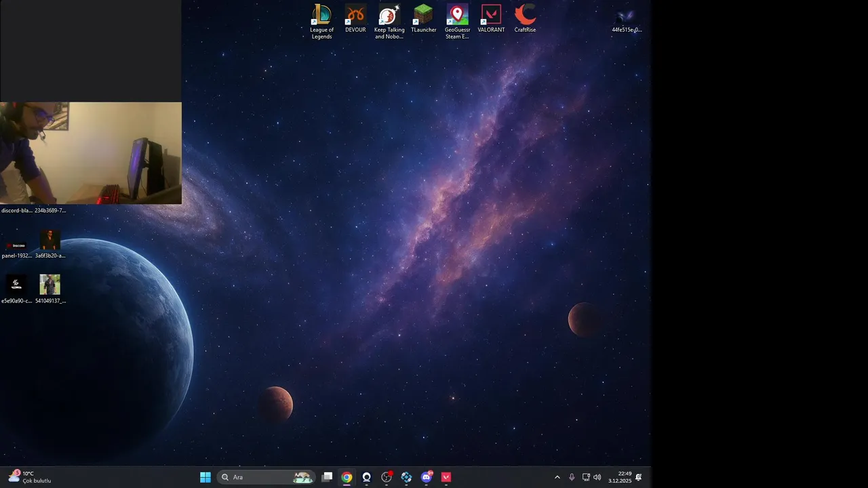Viewport: 868px width, 488px height.
Task: Click the 234b3689-7... file label
Action: pos(50,211)
